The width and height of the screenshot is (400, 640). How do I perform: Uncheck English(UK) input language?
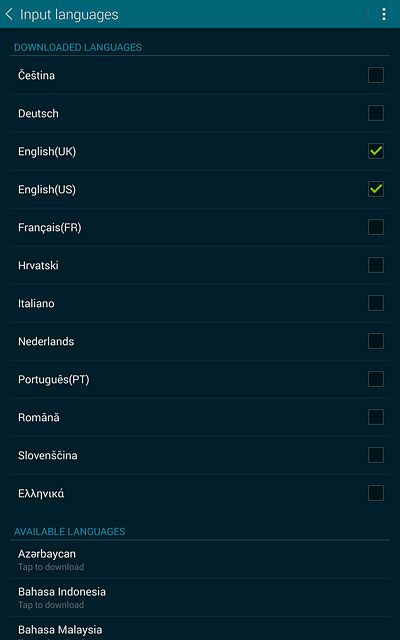[376, 151]
